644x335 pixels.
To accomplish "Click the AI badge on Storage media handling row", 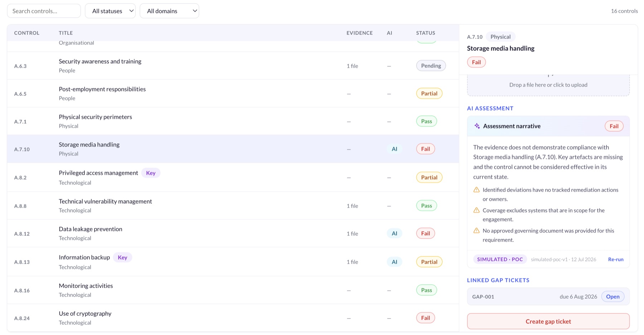I will coord(394,149).
